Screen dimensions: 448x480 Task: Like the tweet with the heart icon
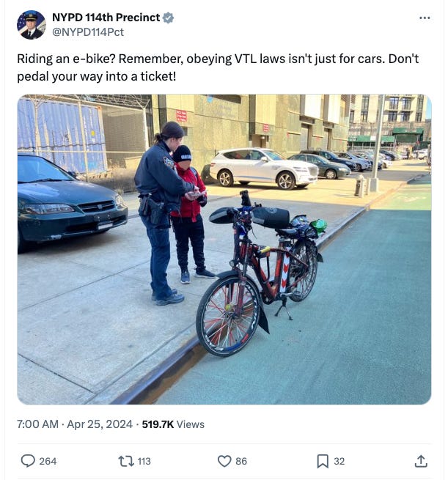[224, 461]
